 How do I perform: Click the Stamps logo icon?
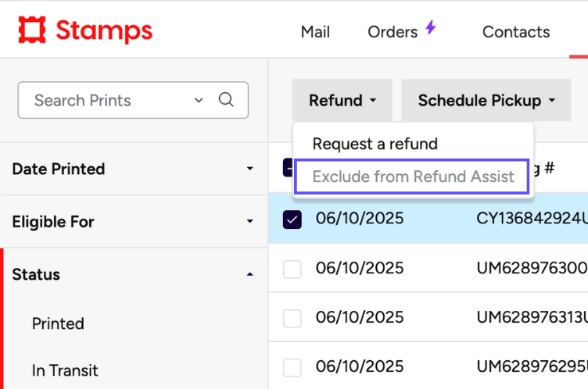[x=32, y=31]
